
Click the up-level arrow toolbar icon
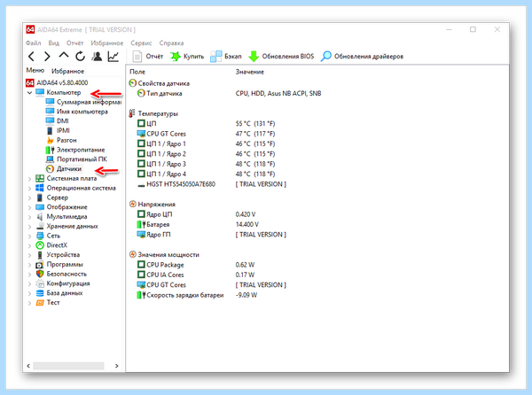click(x=64, y=56)
